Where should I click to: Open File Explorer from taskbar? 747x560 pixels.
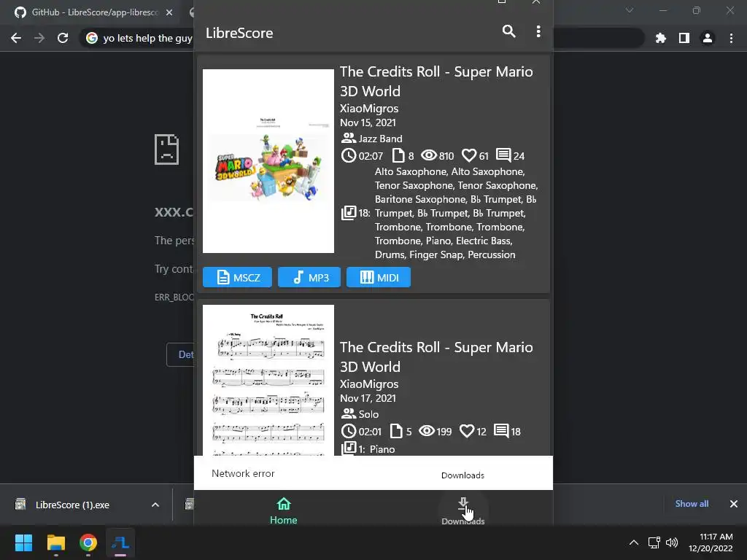click(x=55, y=542)
